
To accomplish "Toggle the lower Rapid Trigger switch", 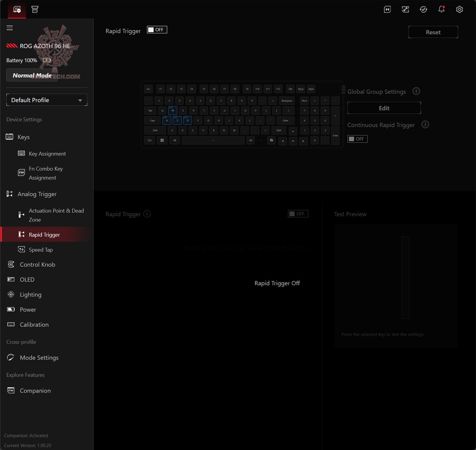I will [298, 214].
